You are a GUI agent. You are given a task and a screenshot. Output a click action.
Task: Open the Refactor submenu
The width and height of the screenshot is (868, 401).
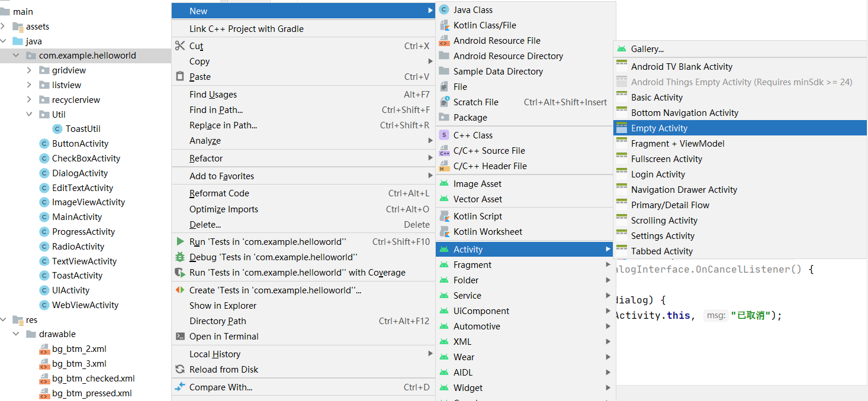coord(206,158)
